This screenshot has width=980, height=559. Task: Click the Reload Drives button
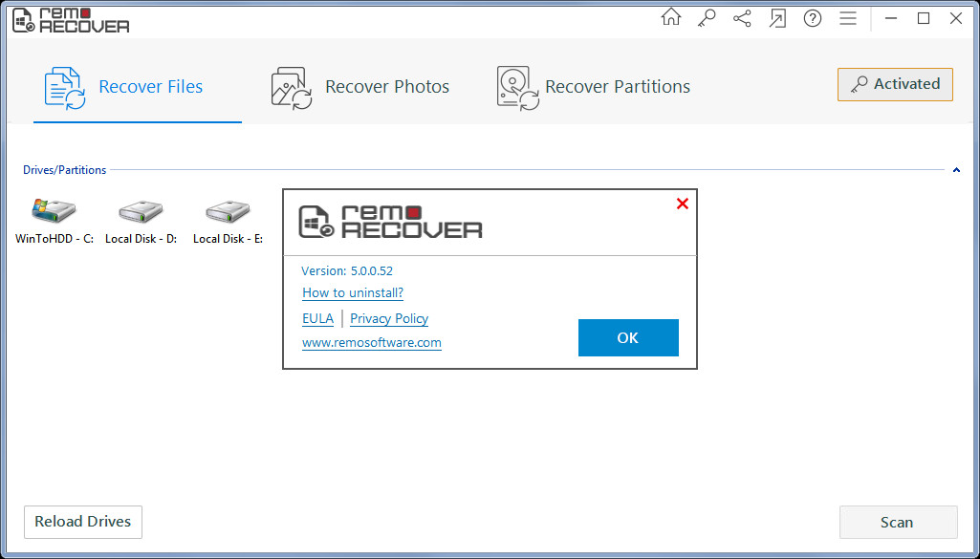83,522
